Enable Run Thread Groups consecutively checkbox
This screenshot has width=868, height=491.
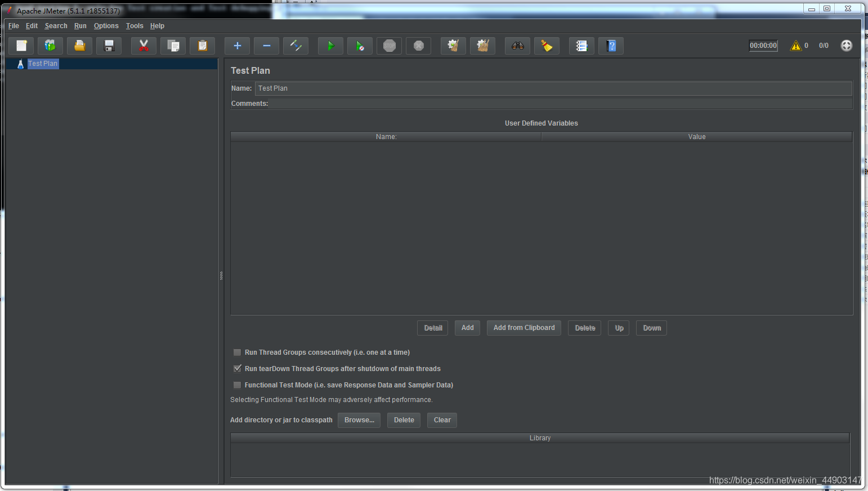pos(238,352)
